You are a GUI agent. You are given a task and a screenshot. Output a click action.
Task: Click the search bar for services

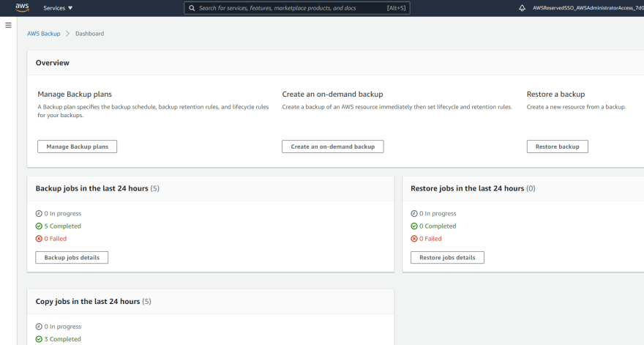click(x=297, y=8)
